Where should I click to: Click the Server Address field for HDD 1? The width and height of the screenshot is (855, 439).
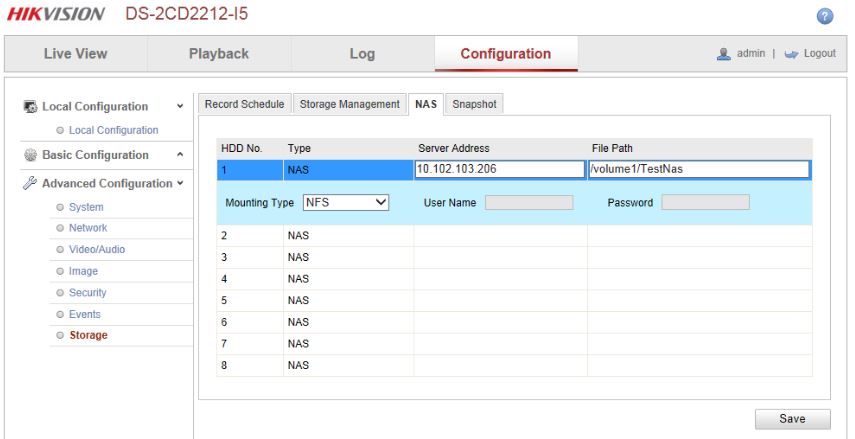point(498,169)
